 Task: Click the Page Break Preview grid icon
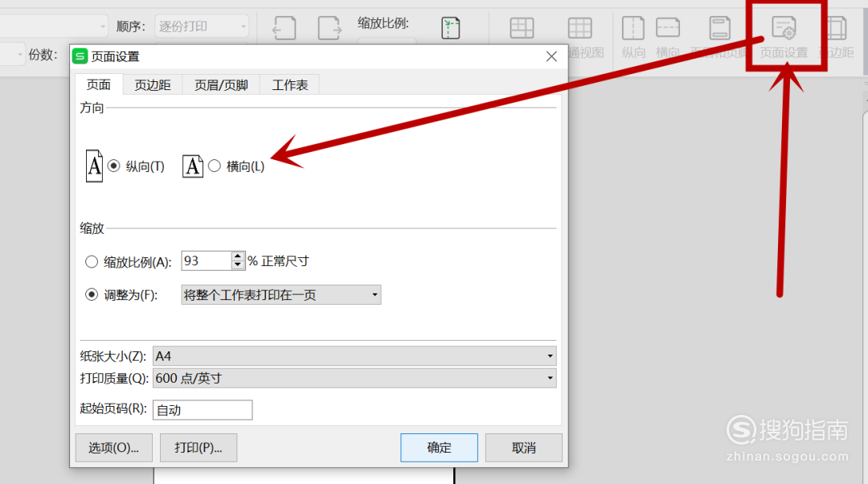pos(522,27)
